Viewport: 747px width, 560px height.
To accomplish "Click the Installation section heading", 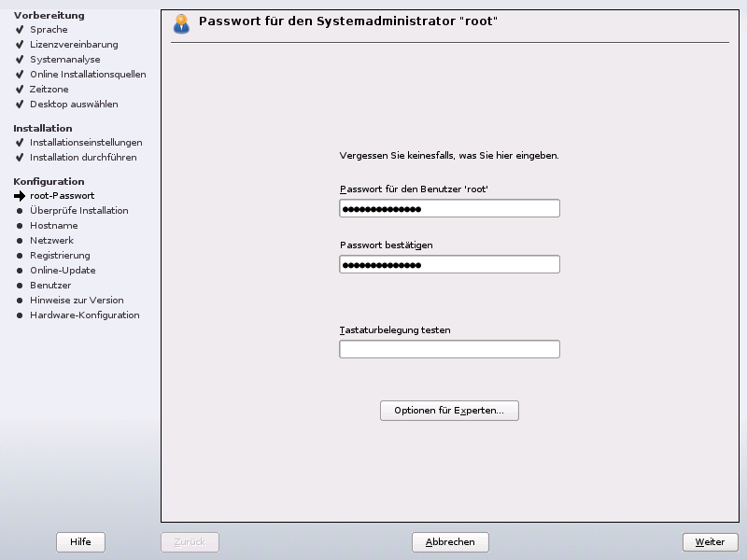I will (x=43, y=128).
